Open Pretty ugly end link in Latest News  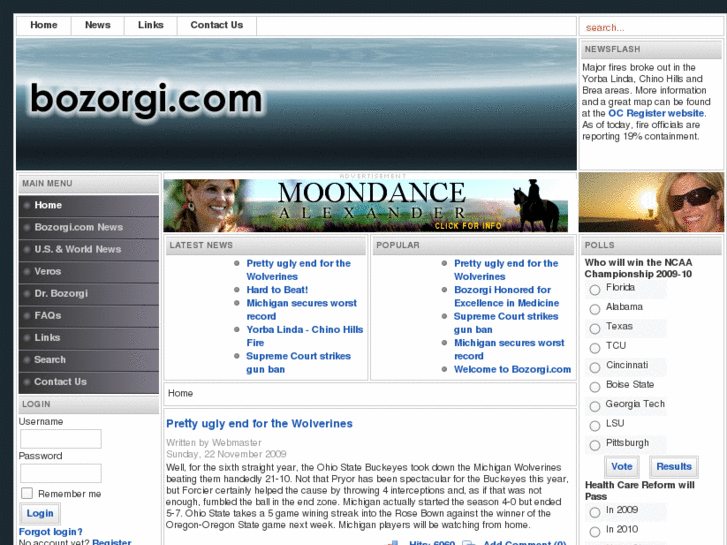tap(298, 270)
